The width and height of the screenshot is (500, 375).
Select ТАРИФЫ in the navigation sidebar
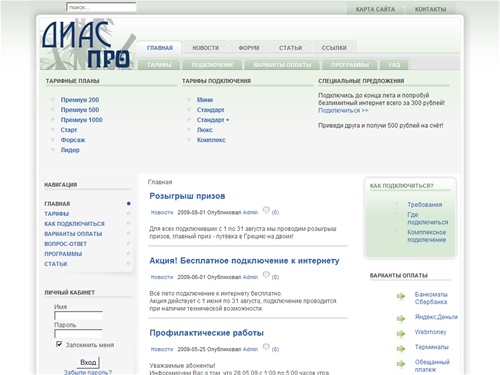[56, 214]
